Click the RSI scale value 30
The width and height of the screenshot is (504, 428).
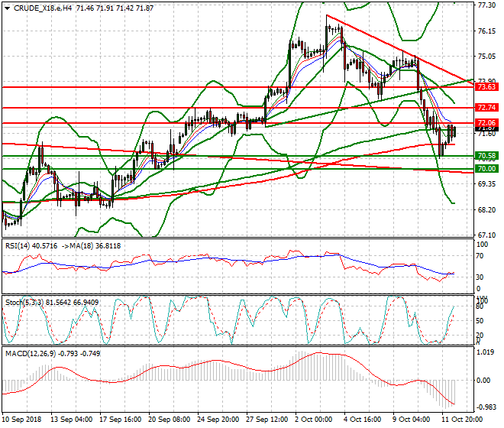pos(480,277)
